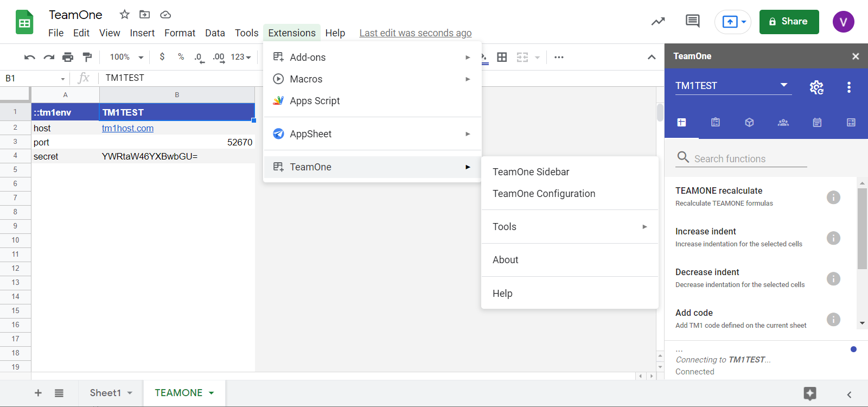Switch to sidebar cube tab
868x407 pixels.
tap(749, 122)
